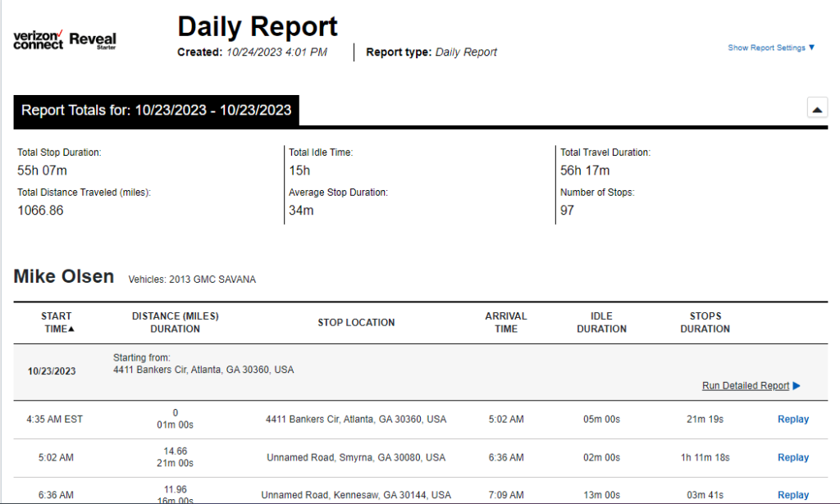Replay the 5:02 AM Smyrna trip
Viewport: 840px width, 504px height.
pos(792,458)
